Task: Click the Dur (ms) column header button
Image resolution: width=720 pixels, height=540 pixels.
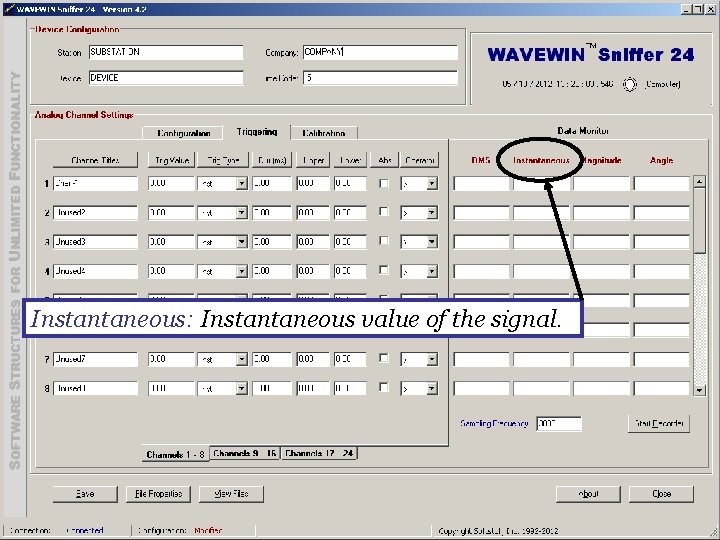Action: (272, 160)
